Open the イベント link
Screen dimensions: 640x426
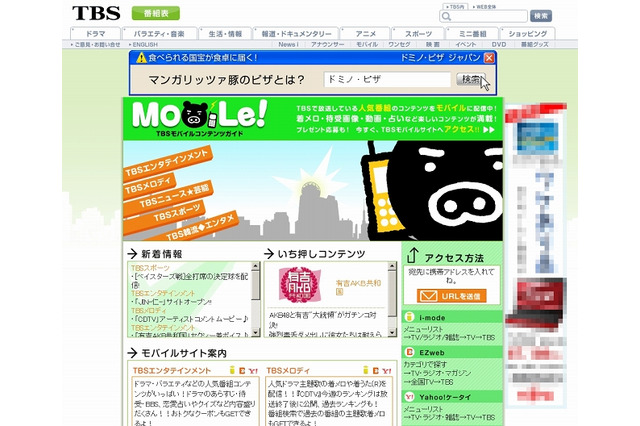click(x=466, y=44)
